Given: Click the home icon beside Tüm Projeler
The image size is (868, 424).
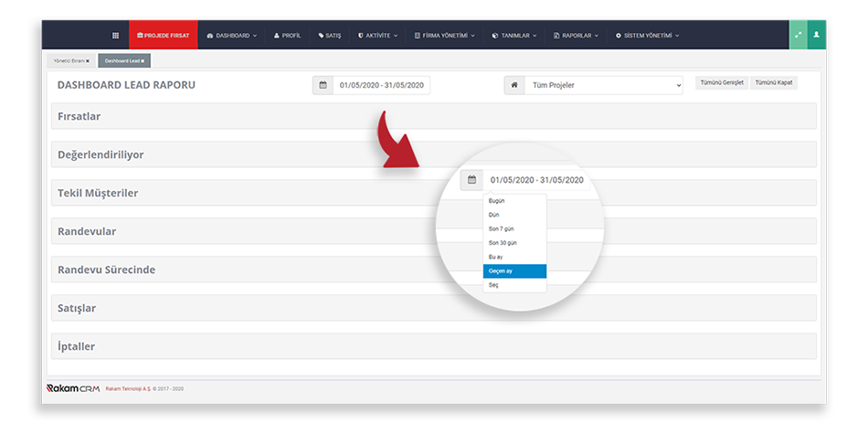Looking at the screenshot, I should point(513,85).
